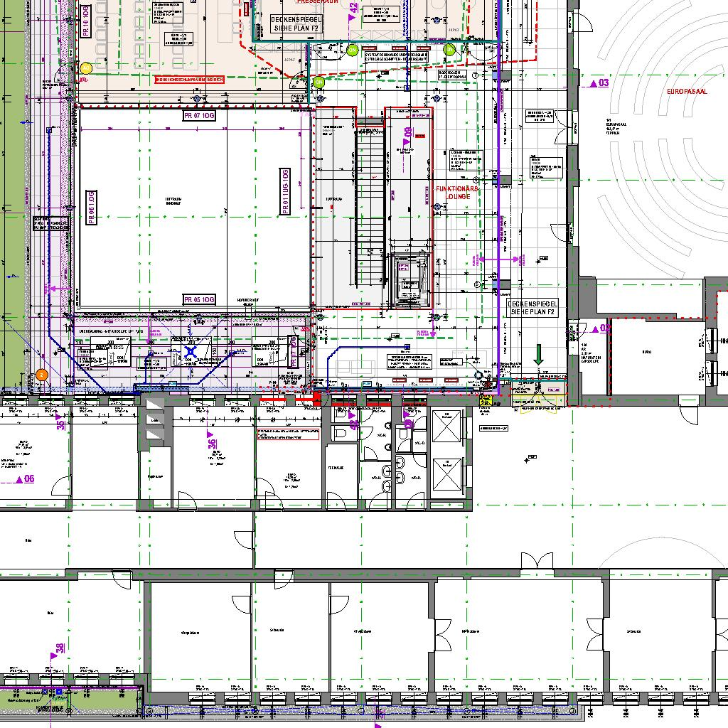The height and width of the screenshot is (728, 728).
Task: Click the 'PR 10 1OG' label
Action: (85, 21)
